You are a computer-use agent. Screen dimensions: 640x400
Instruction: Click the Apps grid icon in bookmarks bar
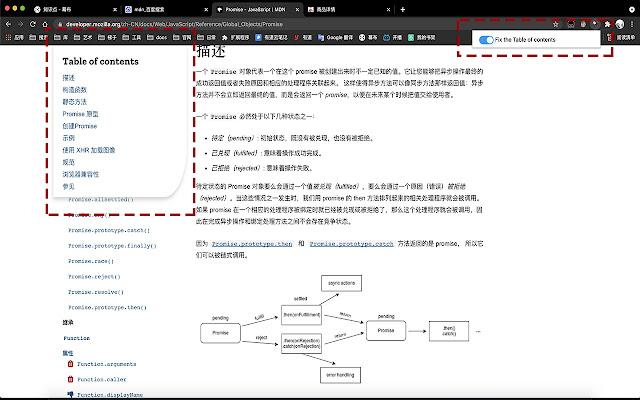coord(8,38)
